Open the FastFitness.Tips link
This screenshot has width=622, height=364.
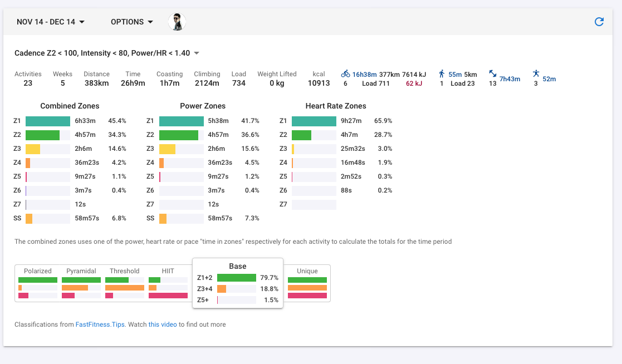pos(100,324)
